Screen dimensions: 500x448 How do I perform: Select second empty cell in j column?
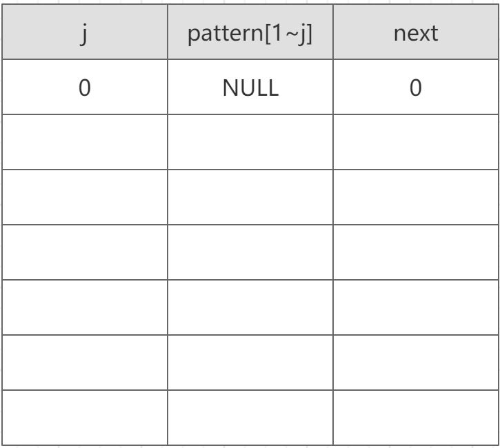(85, 197)
